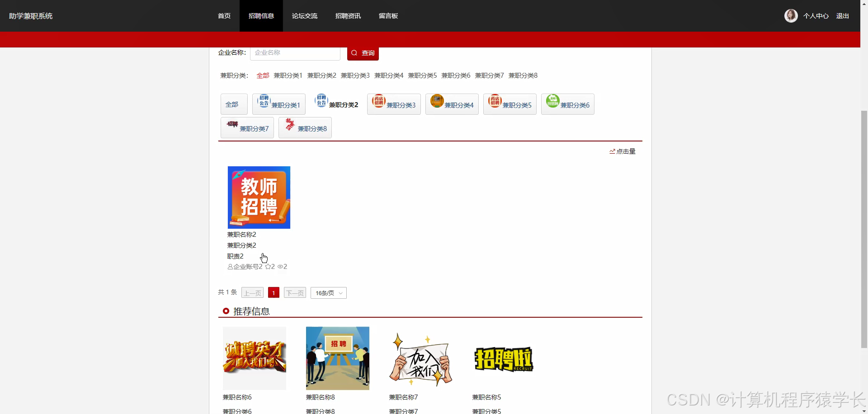Click 退出 to log out
The image size is (868, 414).
click(x=843, y=16)
